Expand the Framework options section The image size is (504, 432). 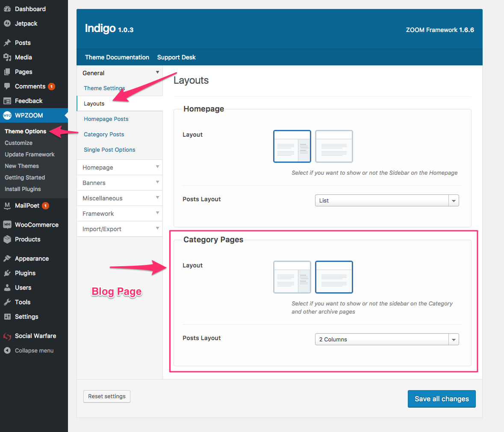[120, 214]
